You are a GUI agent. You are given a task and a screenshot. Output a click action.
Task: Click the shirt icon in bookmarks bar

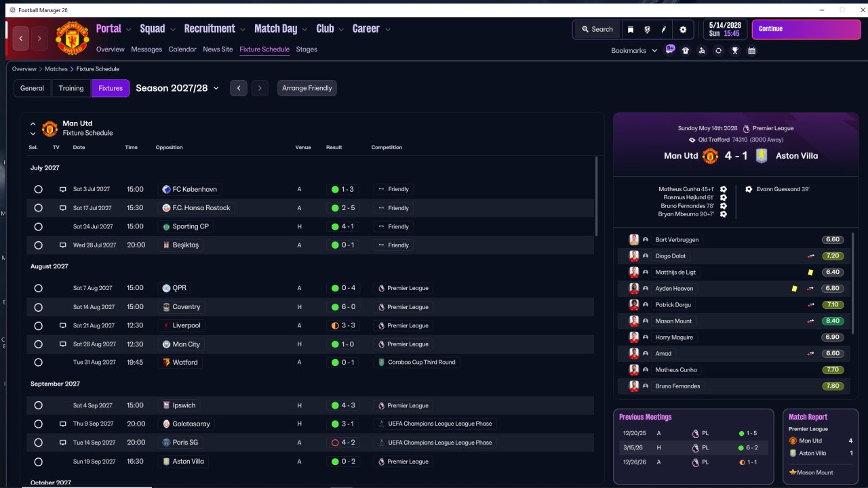click(x=686, y=51)
